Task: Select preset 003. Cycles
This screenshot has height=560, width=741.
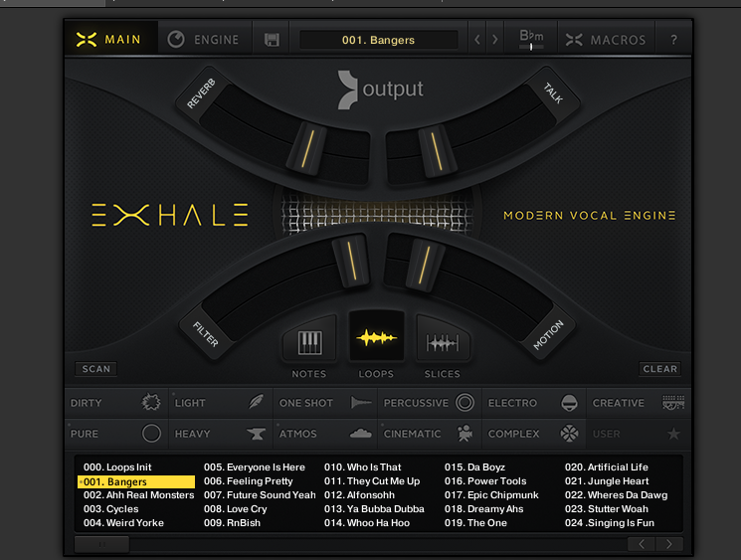Action: 111,509
